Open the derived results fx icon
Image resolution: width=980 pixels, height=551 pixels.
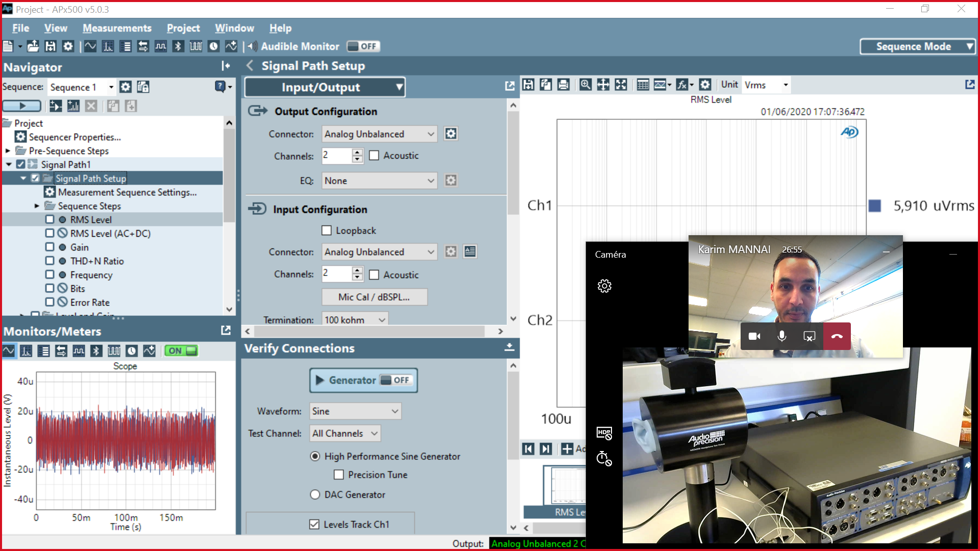click(x=684, y=85)
